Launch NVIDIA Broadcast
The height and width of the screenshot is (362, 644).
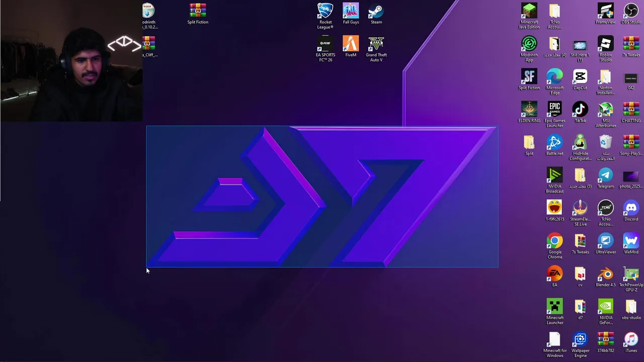click(x=554, y=180)
